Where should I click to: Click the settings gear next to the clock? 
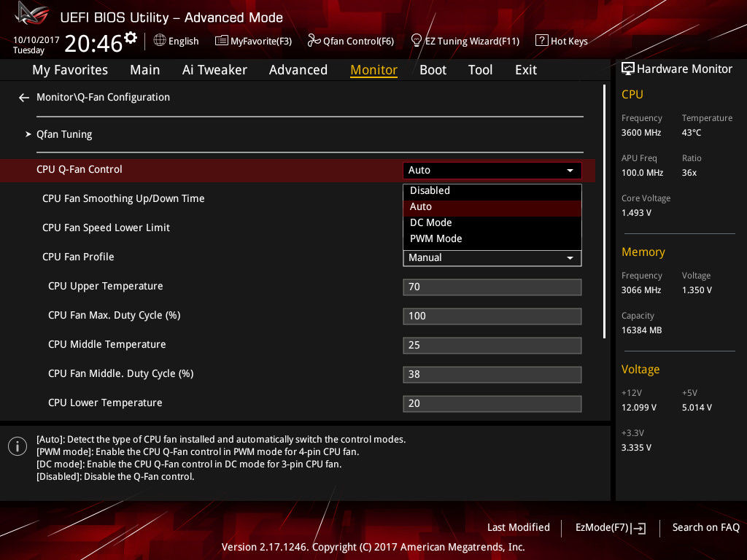pyautogui.click(x=131, y=38)
